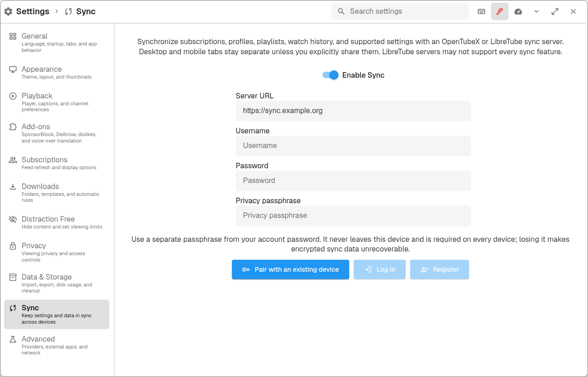Select the Sync section in the sidebar
588x377 pixels.
click(57, 314)
